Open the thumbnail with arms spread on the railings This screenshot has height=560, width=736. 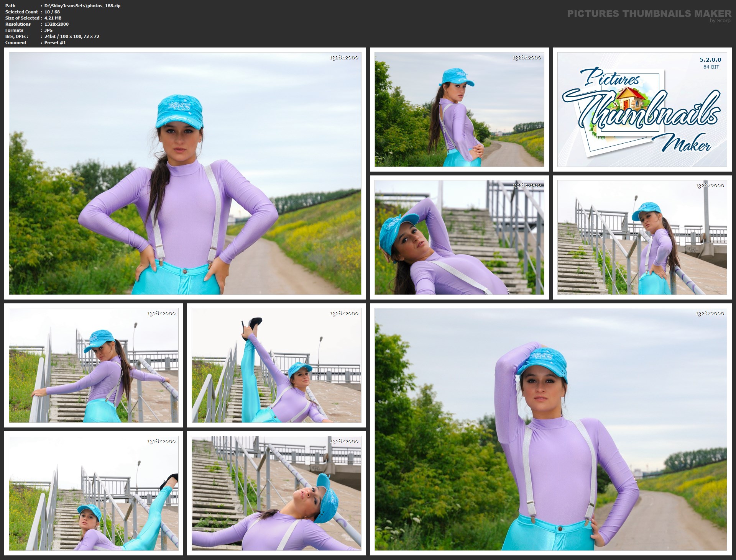[94, 365]
